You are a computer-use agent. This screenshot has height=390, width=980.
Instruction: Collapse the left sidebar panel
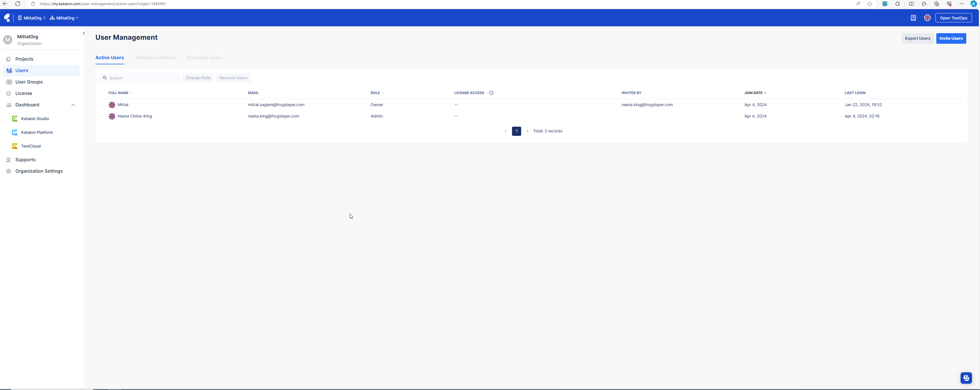84,33
